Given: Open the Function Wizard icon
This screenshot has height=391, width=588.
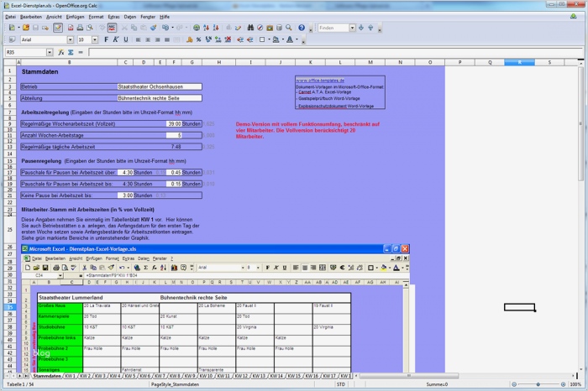Looking at the screenshot, I should [x=62, y=52].
